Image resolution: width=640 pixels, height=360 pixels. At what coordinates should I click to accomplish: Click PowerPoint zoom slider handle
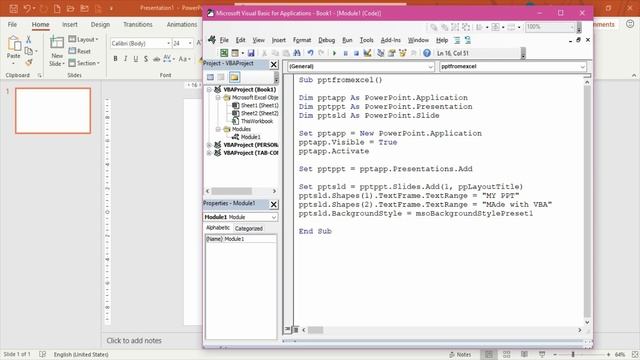[x=573, y=354]
